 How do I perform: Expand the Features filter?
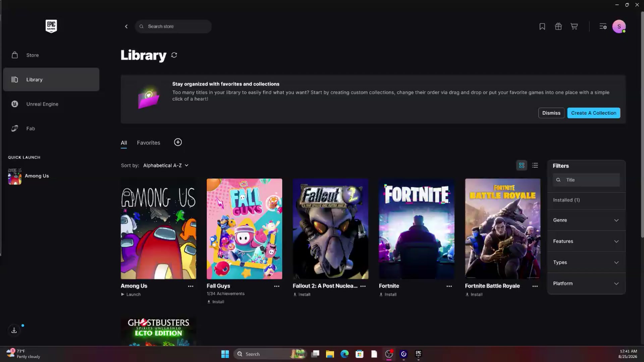point(586,241)
